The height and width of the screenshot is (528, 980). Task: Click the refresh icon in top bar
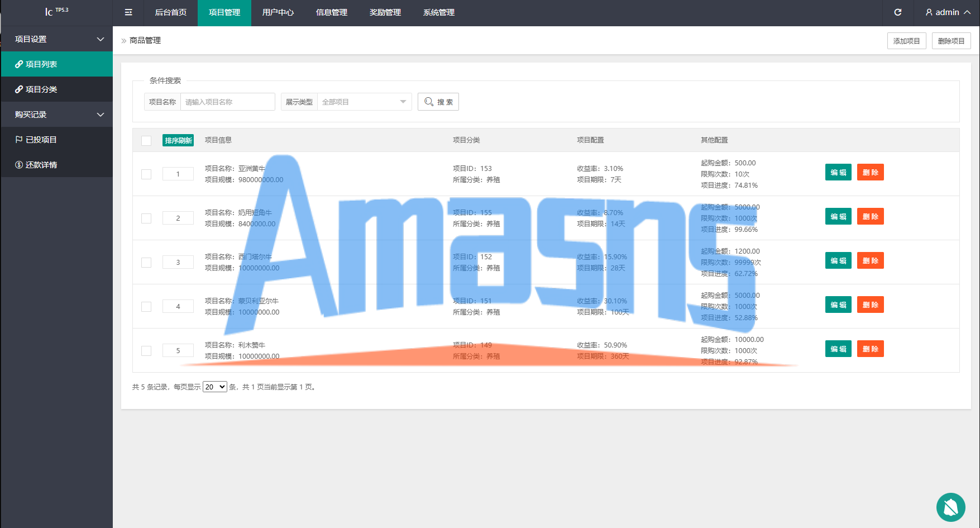click(898, 12)
